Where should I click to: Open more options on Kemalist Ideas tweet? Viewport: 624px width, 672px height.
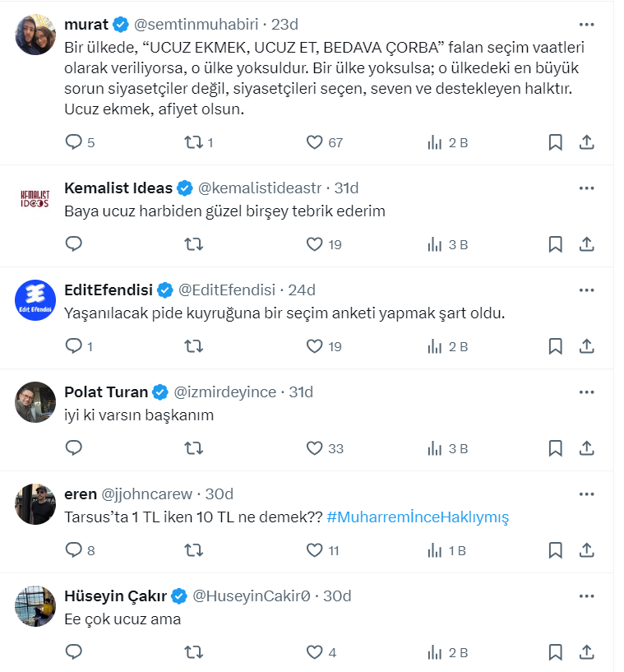coord(586,188)
